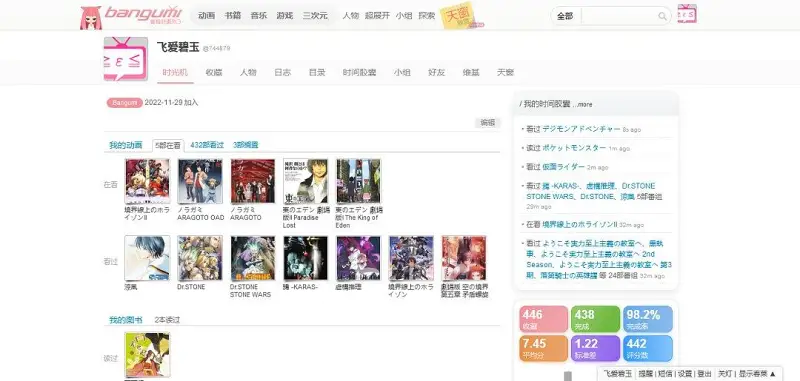This screenshot has width=800, height=381.
Task: Click the blue 98.2% 完成率 stat tile
Action: (x=647, y=319)
